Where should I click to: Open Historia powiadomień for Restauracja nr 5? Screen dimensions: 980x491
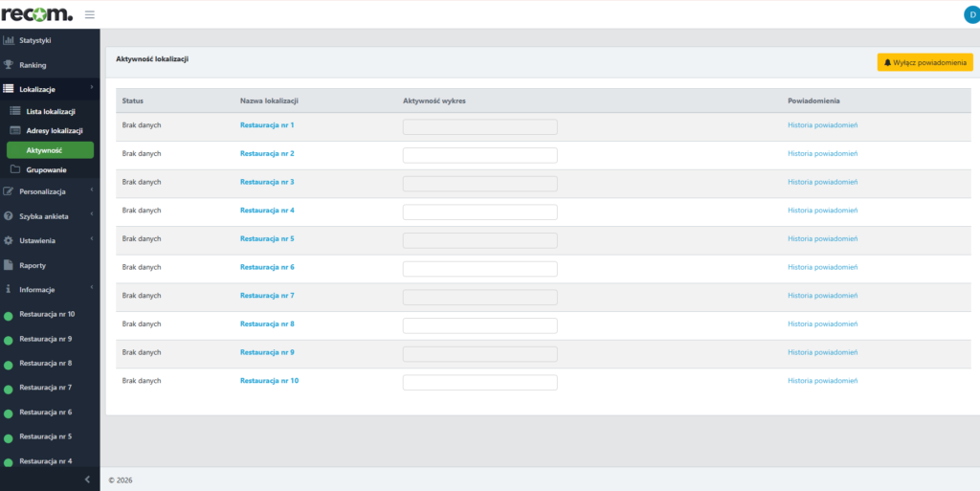[x=822, y=239]
